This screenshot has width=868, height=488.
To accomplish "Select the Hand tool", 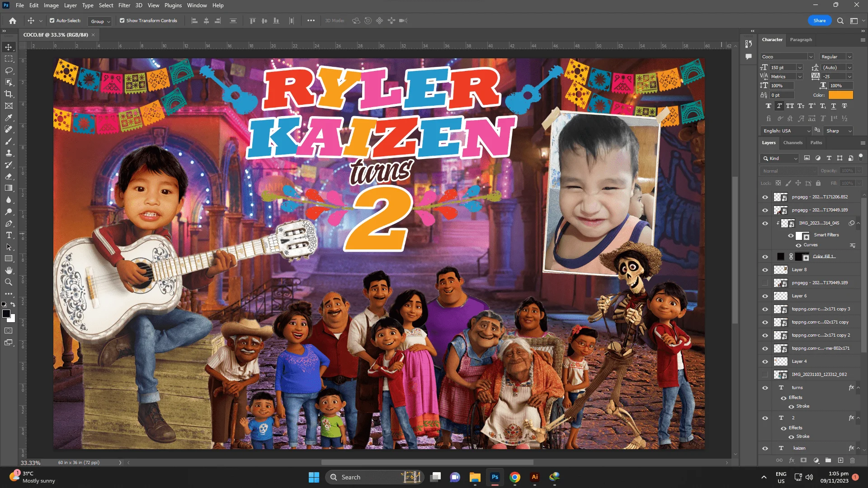I will (x=9, y=270).
